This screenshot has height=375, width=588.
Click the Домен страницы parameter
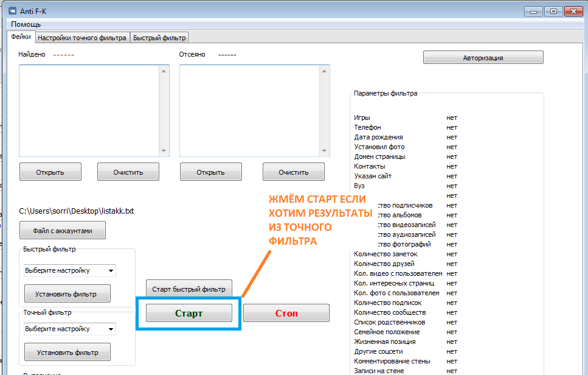point(379,156)
